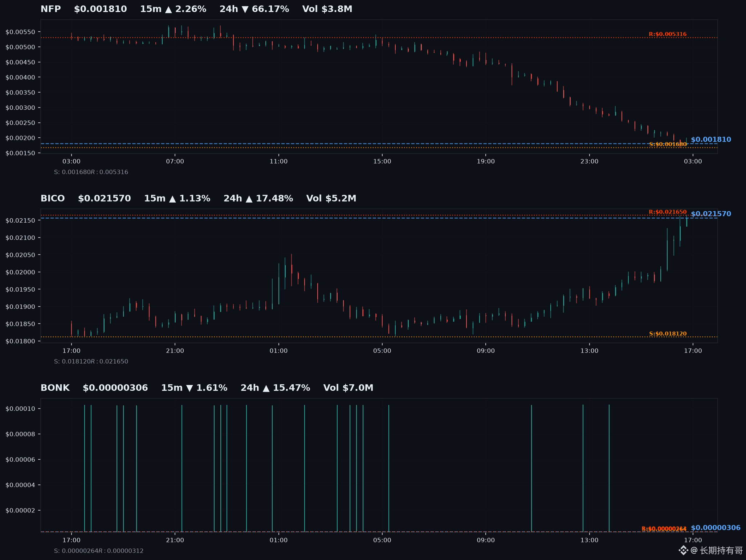Select the 'S: 0.00000264R : 0.00000312' footnote

coord(99,551)
